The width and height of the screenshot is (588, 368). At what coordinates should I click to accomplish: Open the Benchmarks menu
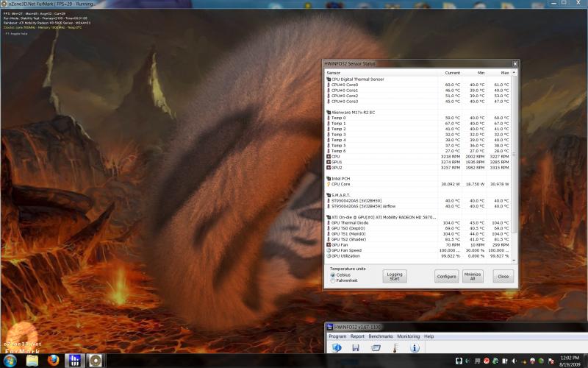381,336
